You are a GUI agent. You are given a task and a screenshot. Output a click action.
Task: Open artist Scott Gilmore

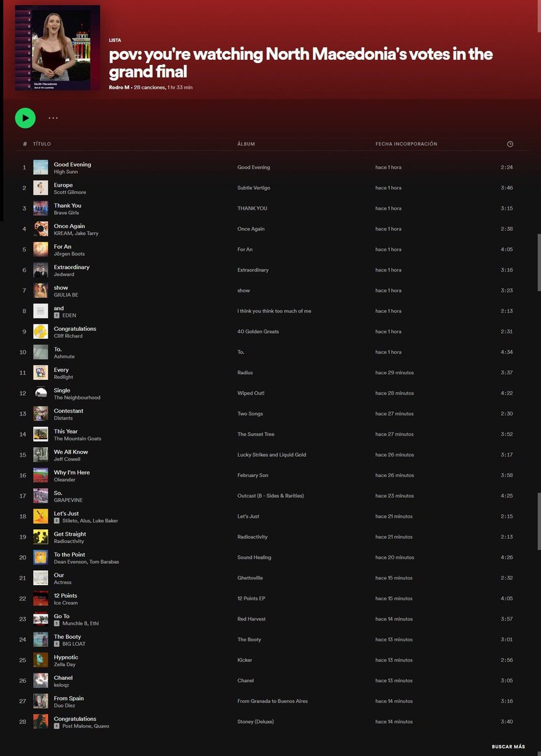70,192
